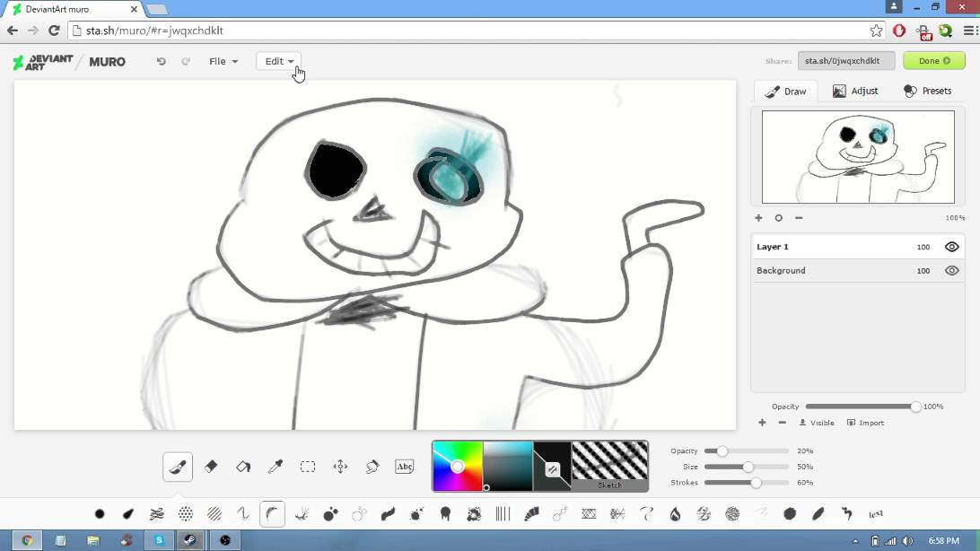Screen dimensions: 980x551
Task: Open the Edit dropdown menu
Action: coord(279,61)
